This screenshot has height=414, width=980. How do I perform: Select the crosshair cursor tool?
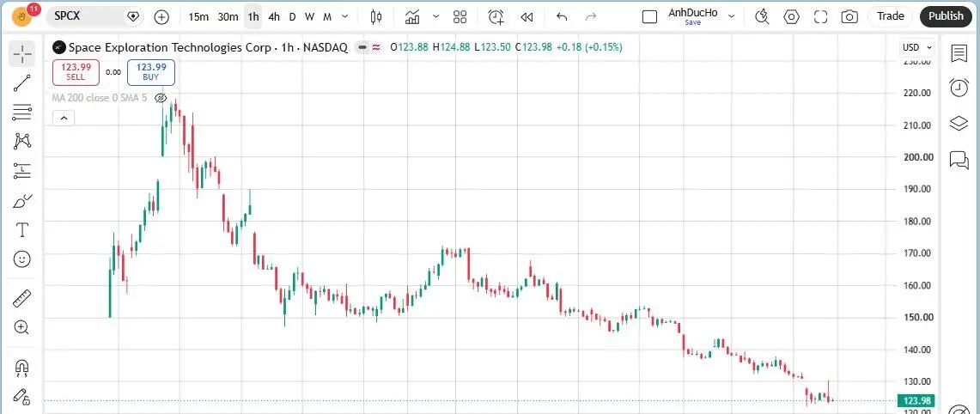click(x=22, y=54)
